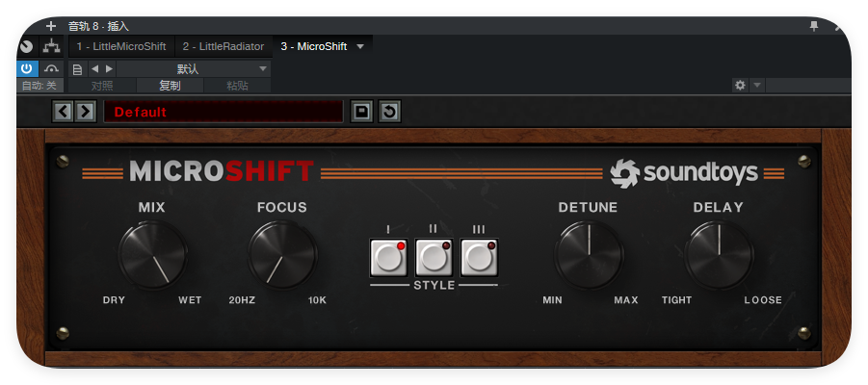The height and width of the screenshot is (385, 868).
Task: Switch to 2 - LittleRadiator tab
Action: (224, 46)
